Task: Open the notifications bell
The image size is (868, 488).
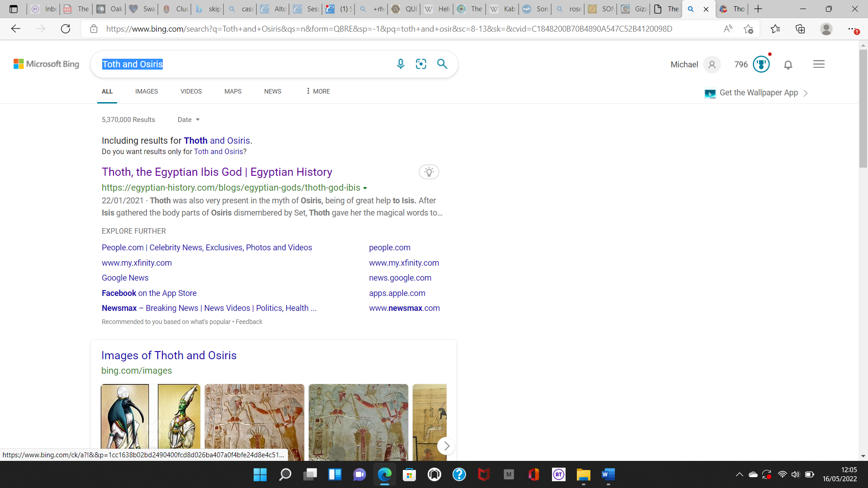Action: point(788,65)
